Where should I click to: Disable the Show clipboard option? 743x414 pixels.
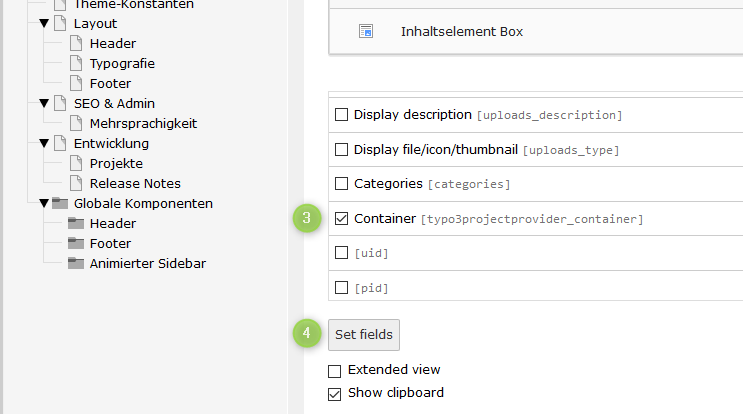point(335,393)
